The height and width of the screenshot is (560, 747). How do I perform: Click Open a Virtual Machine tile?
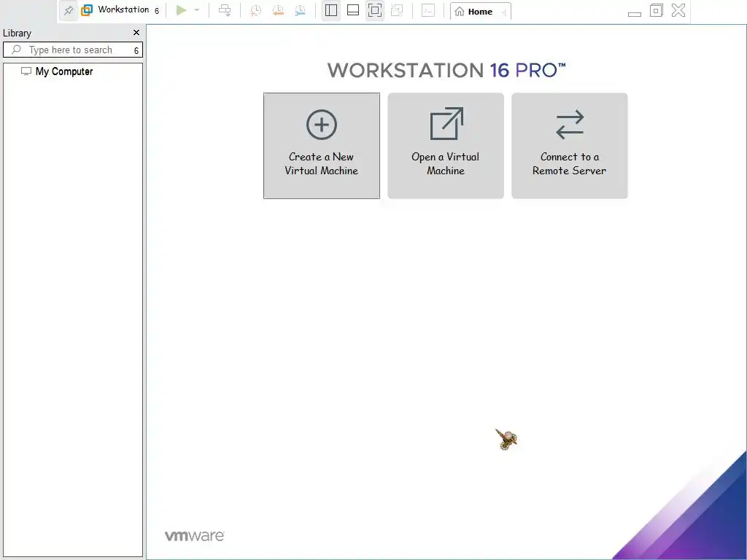point(446,146)
